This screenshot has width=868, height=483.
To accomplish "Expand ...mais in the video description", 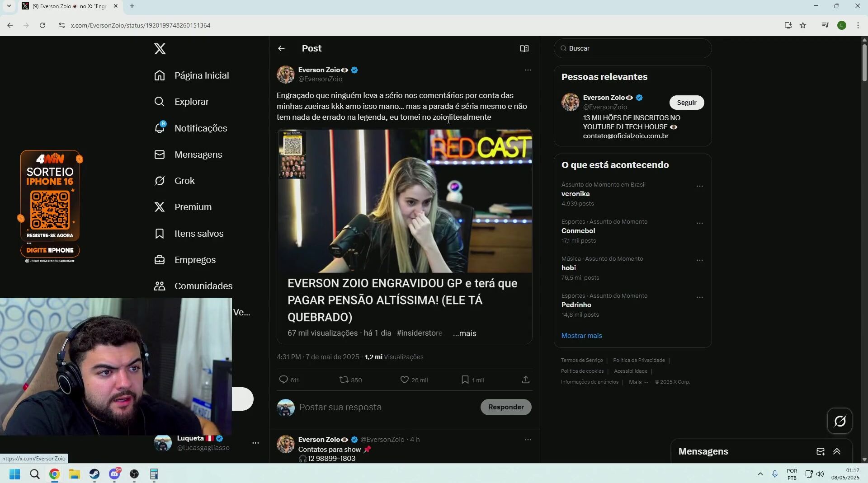I will click(x=464, y=333).
